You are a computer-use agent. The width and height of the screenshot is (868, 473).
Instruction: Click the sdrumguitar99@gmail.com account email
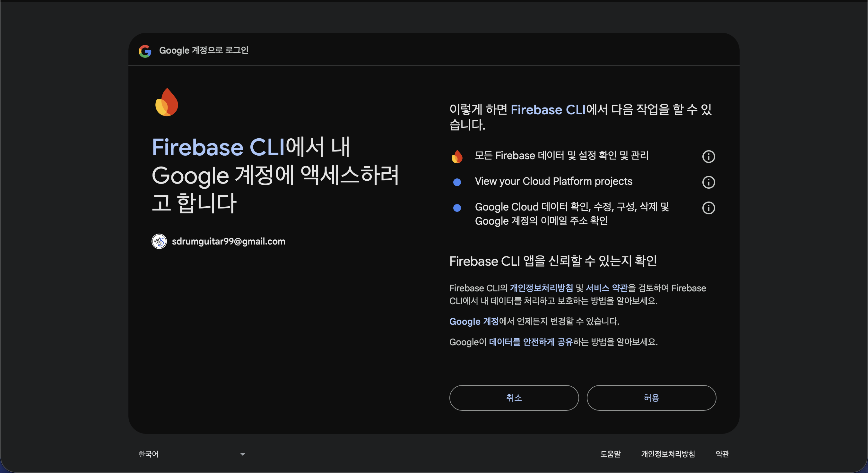(x=229, y=241)
